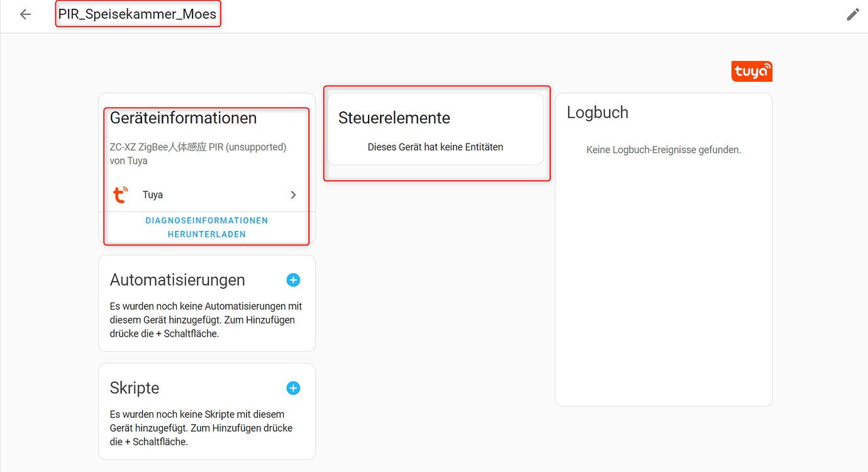Click the Tuya brand logo badge
The width and height of the screenshot is (868, 472).
point(752,71)
